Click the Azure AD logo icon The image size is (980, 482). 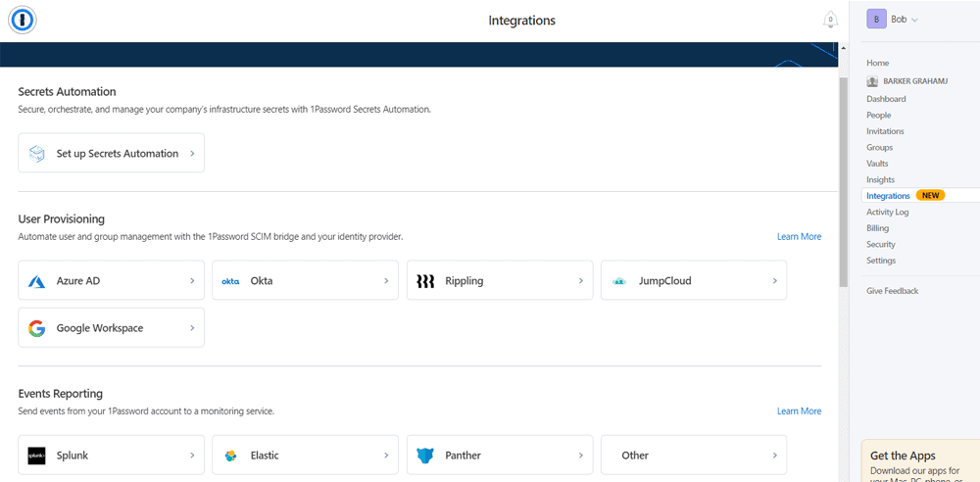(x=36, y=281)
